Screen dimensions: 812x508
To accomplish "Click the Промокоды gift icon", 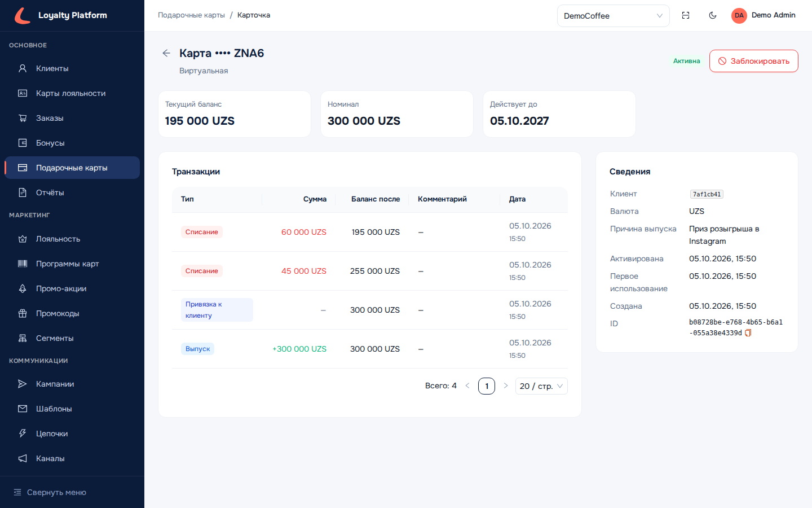I will [23, 313].
